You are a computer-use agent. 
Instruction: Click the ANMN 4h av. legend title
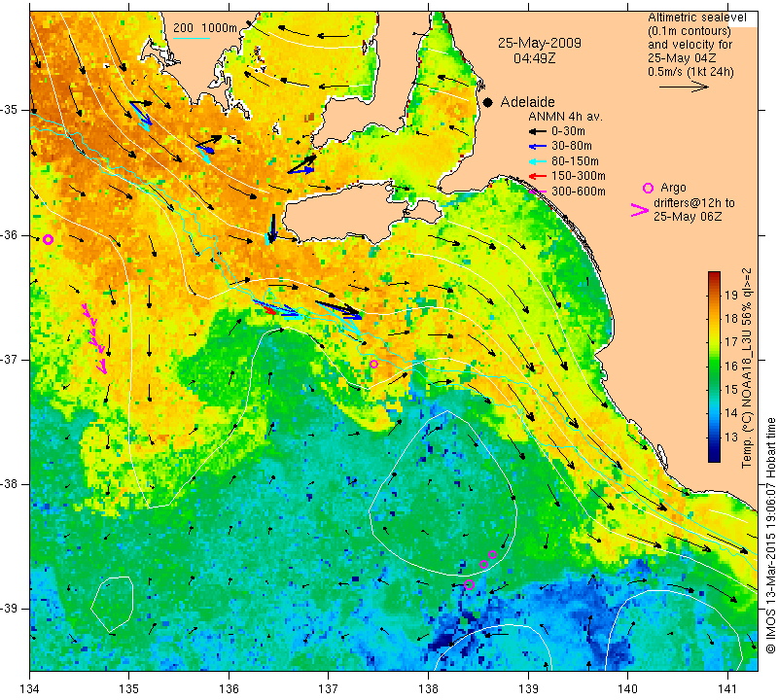[565, 117]
